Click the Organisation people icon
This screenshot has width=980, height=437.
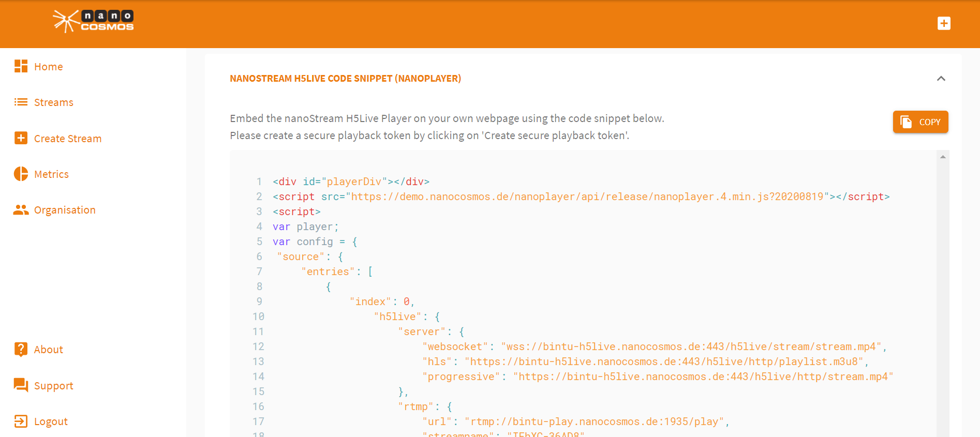pyautogui.click(x=21, y=209)
